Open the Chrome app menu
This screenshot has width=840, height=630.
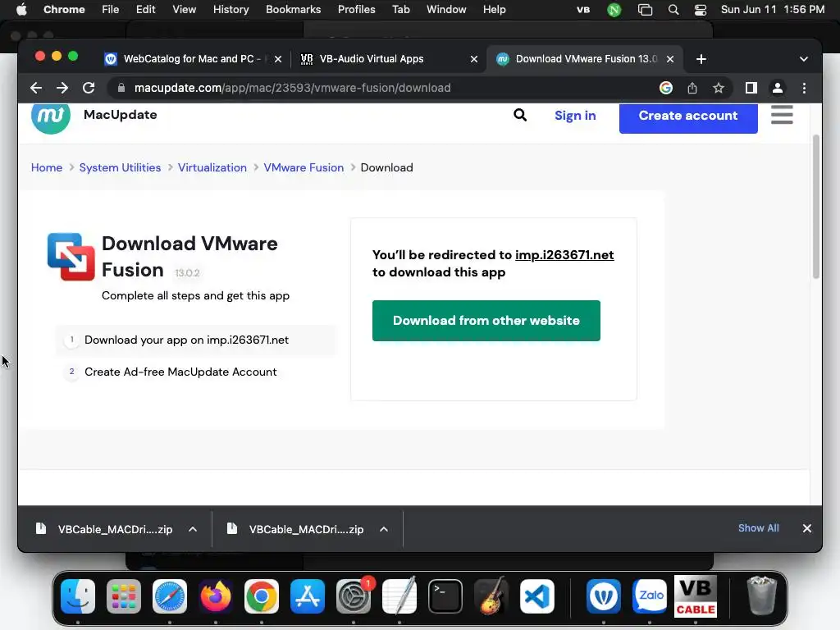click(64, 10)
